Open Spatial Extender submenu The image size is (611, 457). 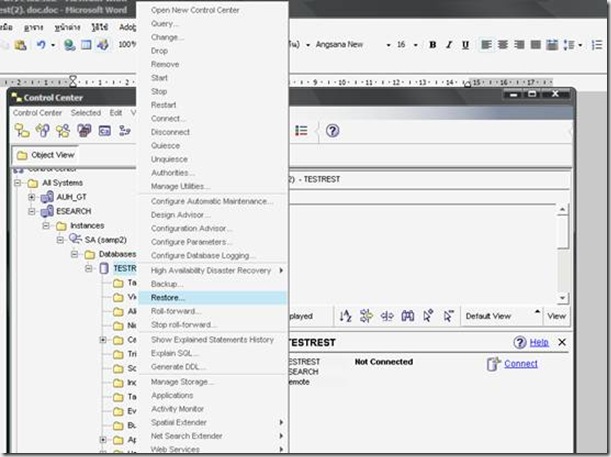[x=213, y=422]
